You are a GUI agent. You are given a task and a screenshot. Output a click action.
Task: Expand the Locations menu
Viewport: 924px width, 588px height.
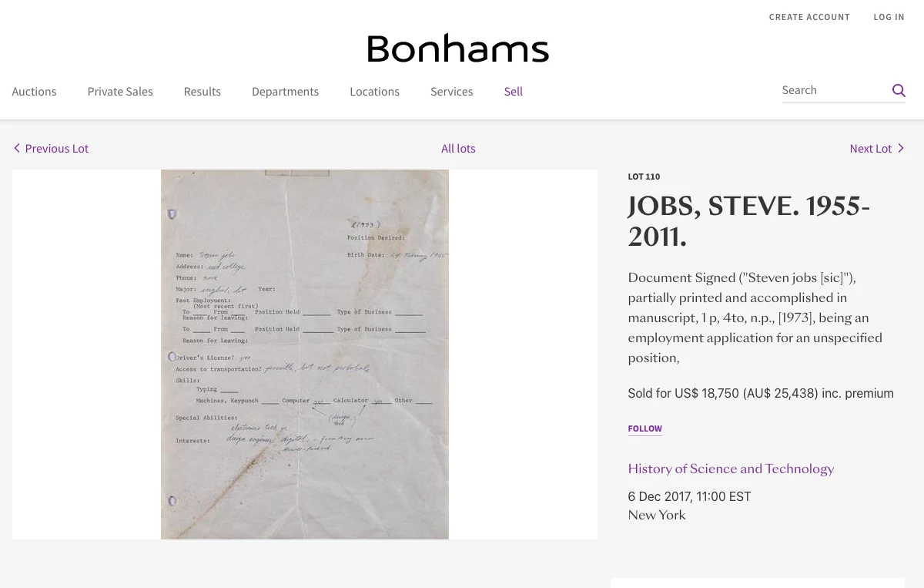point(374,92)
